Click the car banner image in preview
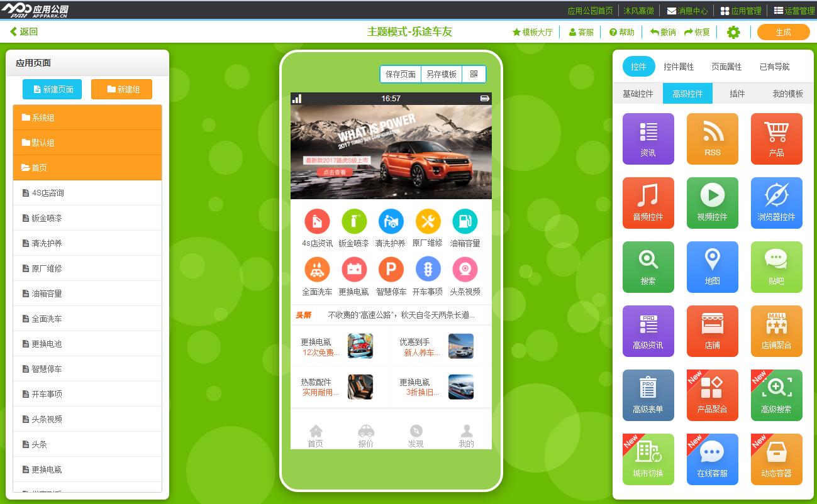 [x=391, y=151]
